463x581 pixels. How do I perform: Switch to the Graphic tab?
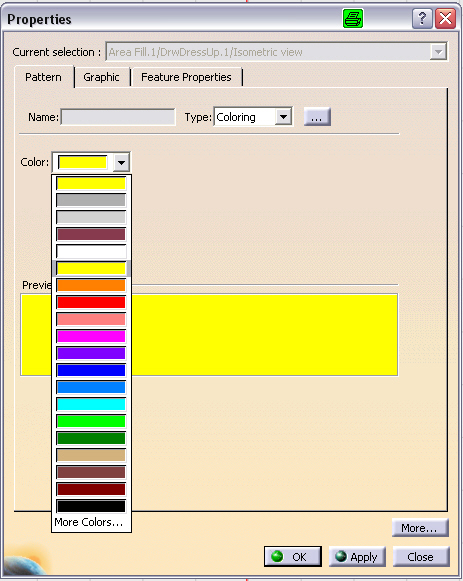click(101, 77)
